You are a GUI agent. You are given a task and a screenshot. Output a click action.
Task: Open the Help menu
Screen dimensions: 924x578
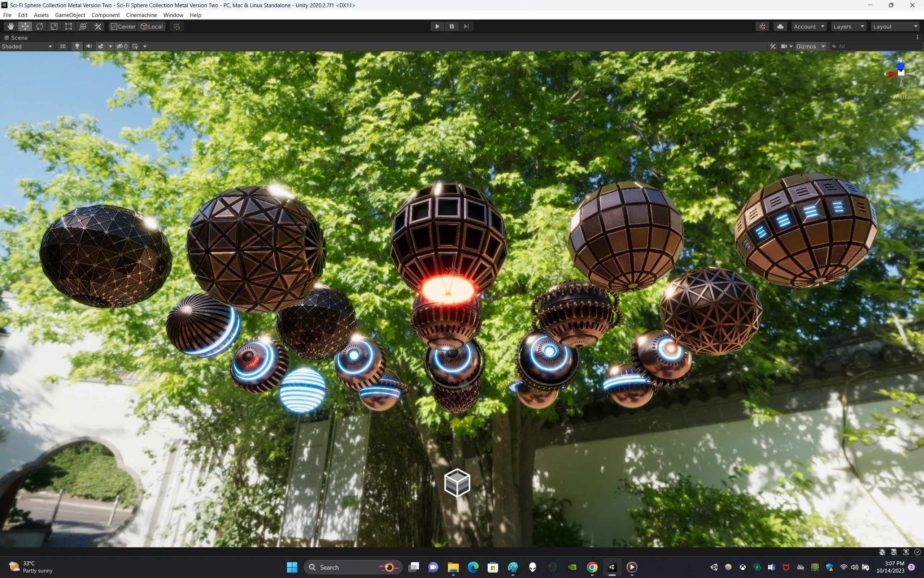pos(196,15)
